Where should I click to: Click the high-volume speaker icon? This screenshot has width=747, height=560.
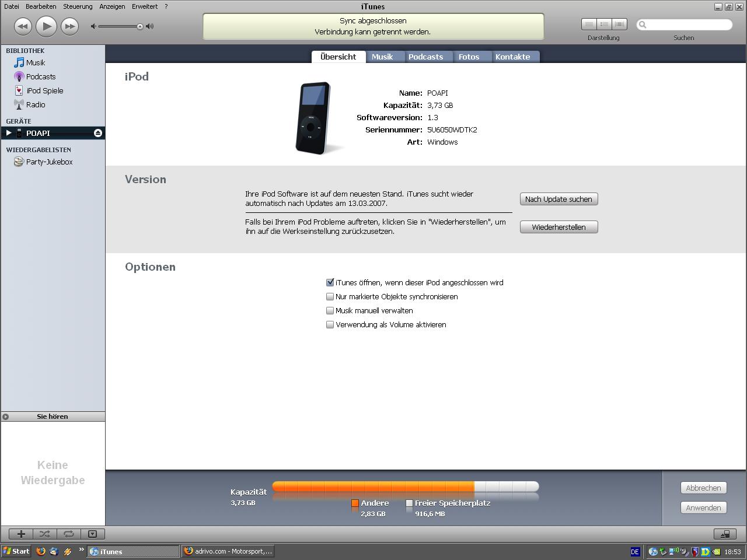click(x=150, y=26)
